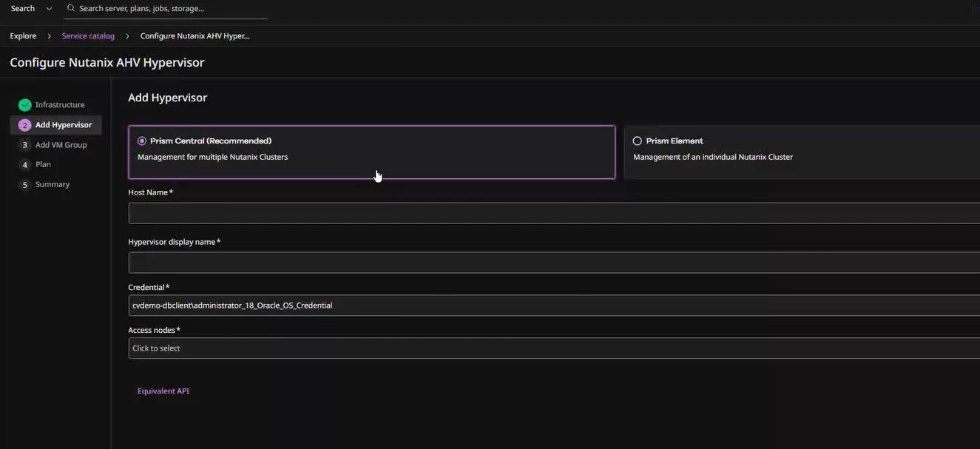
Task: Select step 2 Add Hypervisor
Action: 56,125
